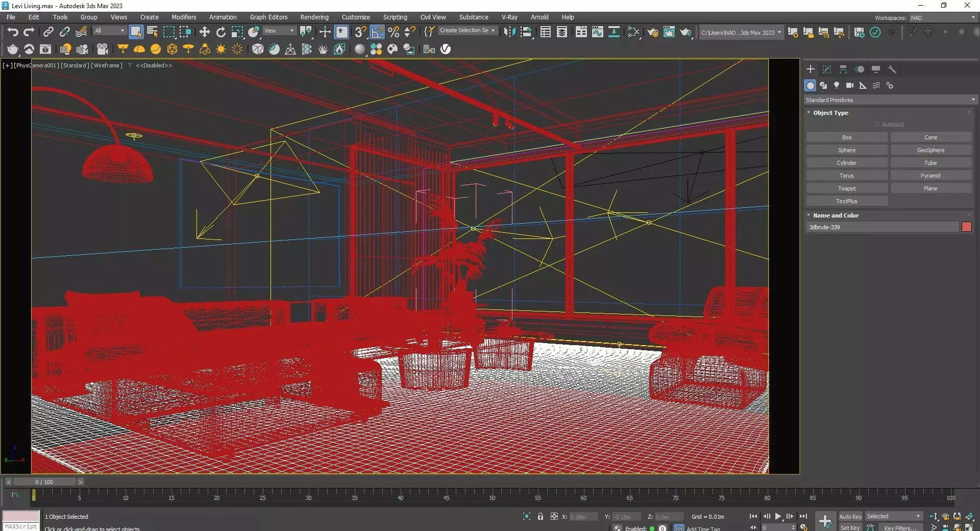
Task: Toggle Window/Crossing selection mode
Action: [185, 32]
